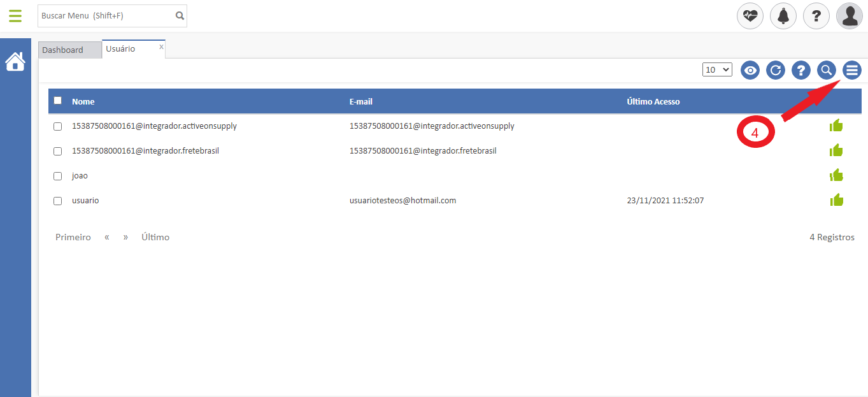Open the green hamburger main menu
Screen dimensions: 868x397
15,16
